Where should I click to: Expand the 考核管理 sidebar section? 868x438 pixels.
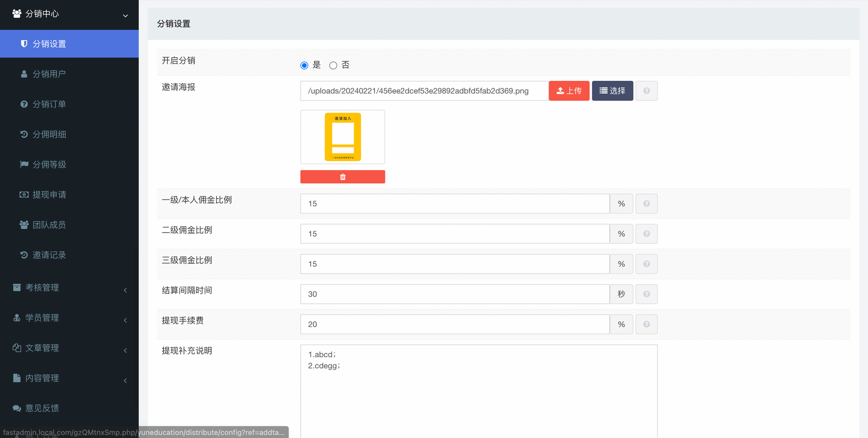69,288
